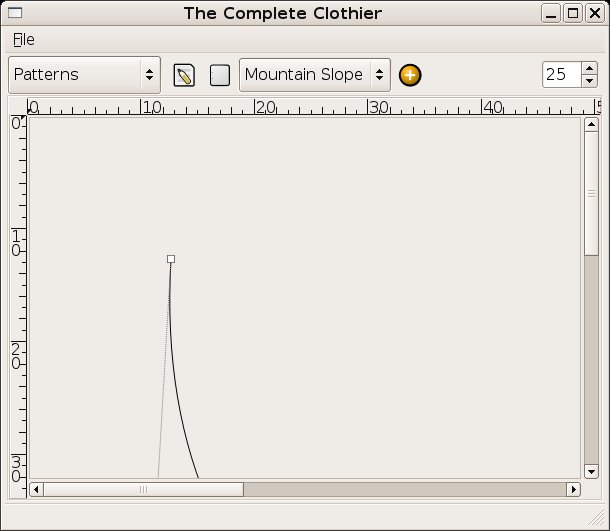Select the pencil edit tool icon
The height and width of the screenshot is (531, 610).
tap(184, 75)
